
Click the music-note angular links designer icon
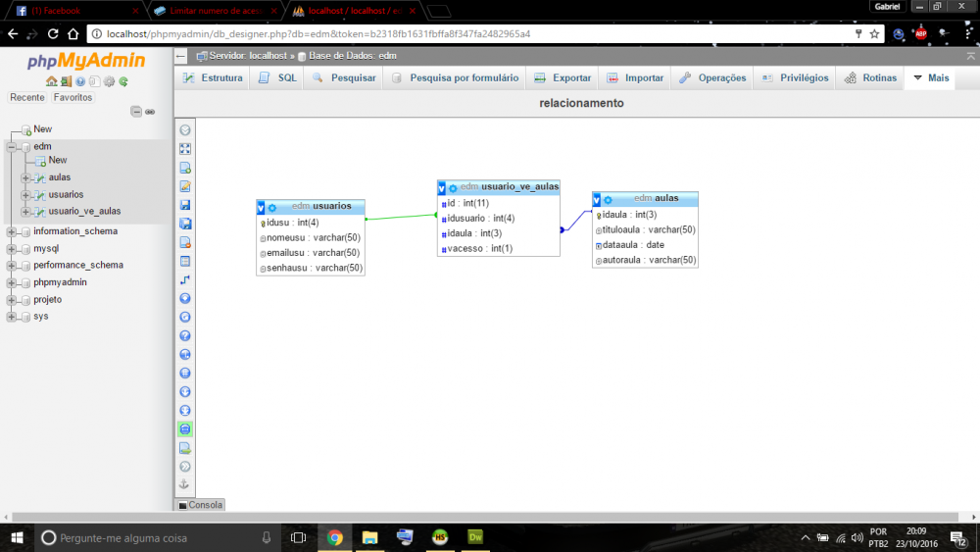click(x=185, y=279)
